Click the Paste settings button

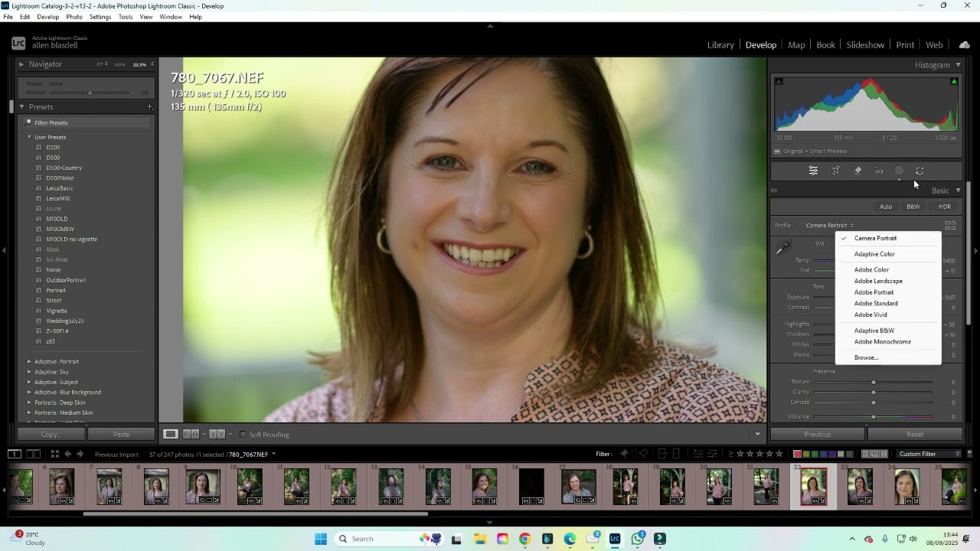coord(121,434)
